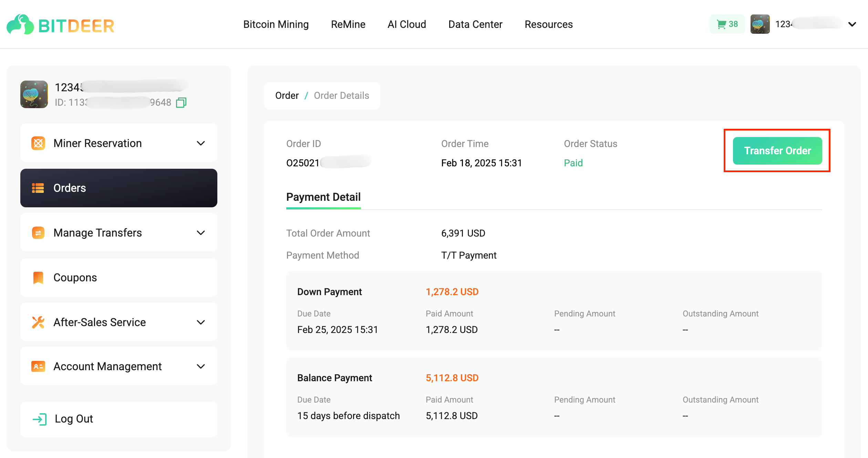Click the Balance Payment paid amount 5,112.8 USD

point(452,416)
